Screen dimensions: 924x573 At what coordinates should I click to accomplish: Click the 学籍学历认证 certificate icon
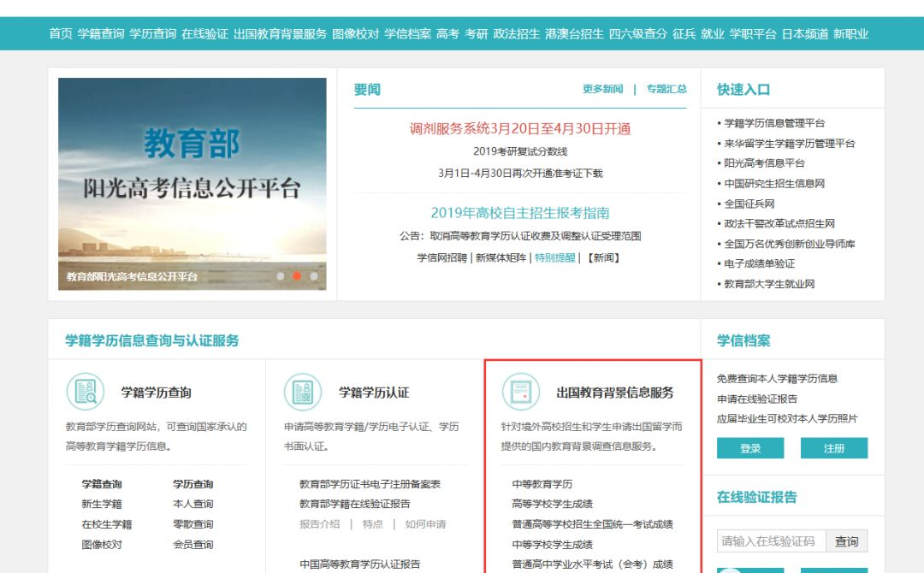[x=303, y=392]
